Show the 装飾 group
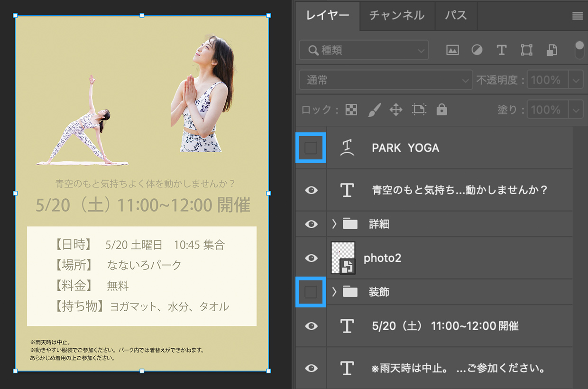Viewport: 588px width, 389px height. (x=311, y=293)
